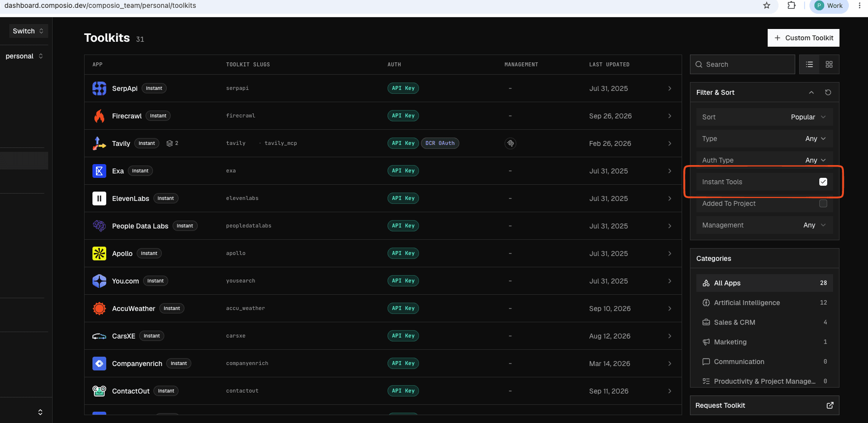The image size is (868, 423).
Task: Select the Artificial Intelligence category
Action: [765, 303]
